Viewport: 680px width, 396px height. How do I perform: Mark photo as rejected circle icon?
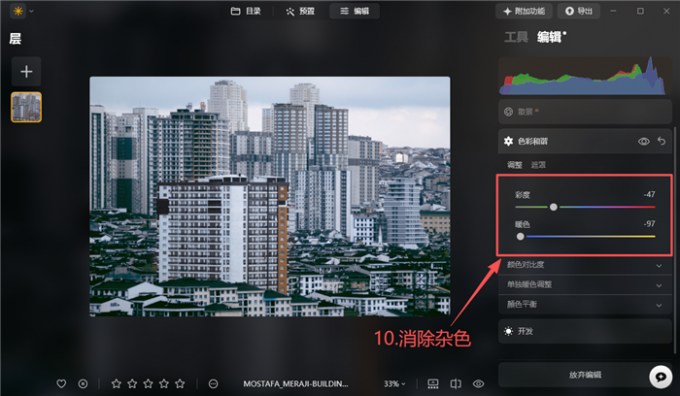pos(83,384)
